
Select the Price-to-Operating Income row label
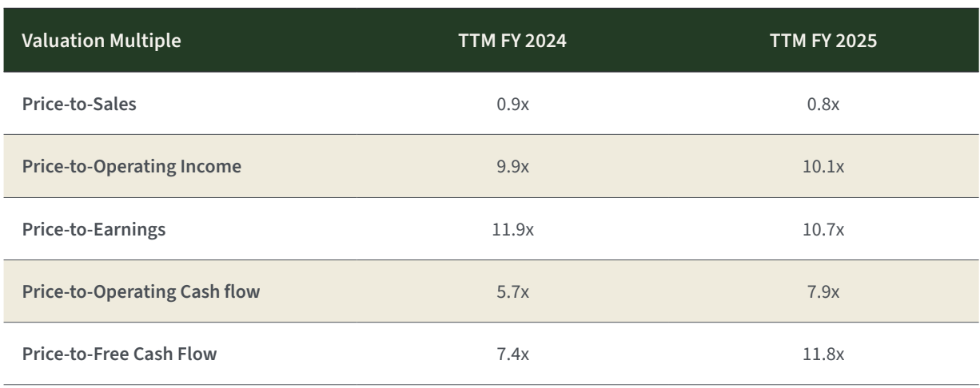(x=121, y=167)
